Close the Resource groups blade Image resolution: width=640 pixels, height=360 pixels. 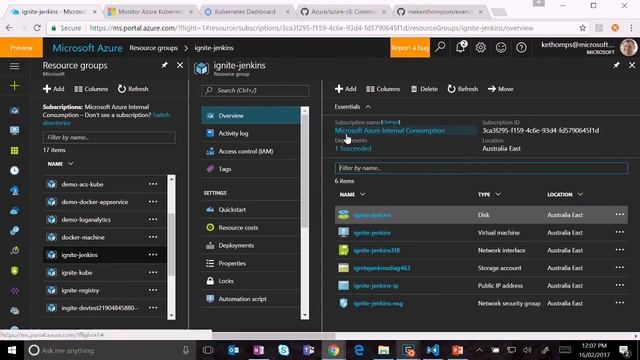pos(180,65)
